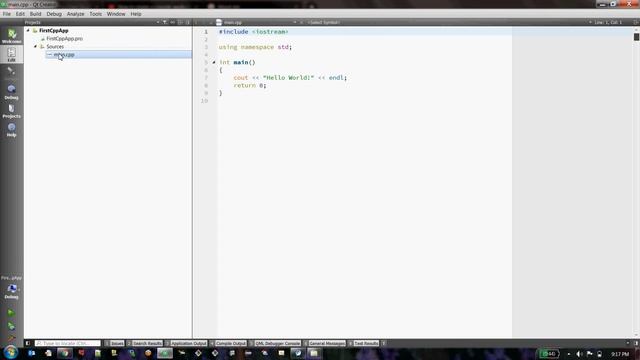The width and height of the screenshot is (640, 360).
Task: Click the battery indicator in taskbar
Action: pyautogui.click(x=549, y=354)
